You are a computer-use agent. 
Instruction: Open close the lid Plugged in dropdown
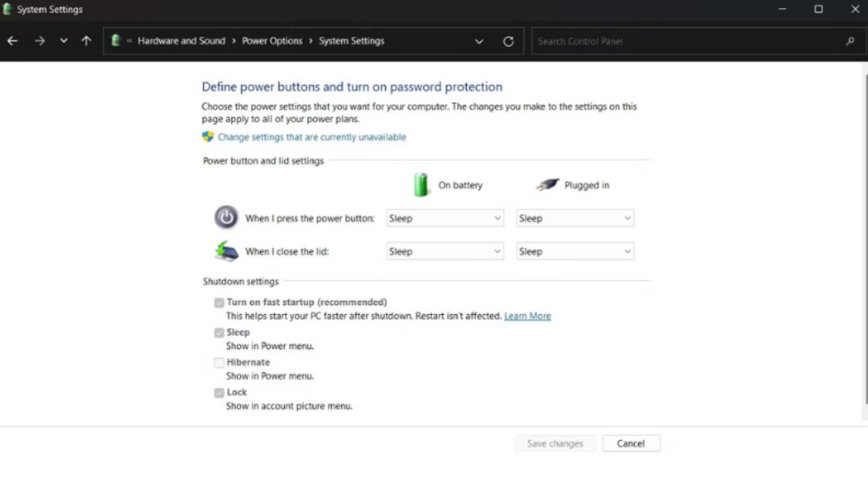(575, 252)
